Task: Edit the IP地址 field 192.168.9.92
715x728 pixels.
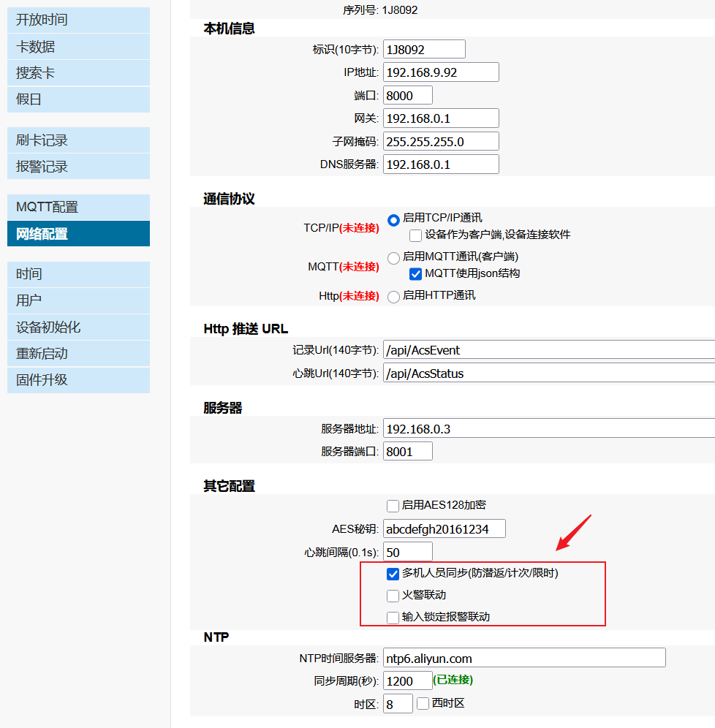Action: click(441, 72)
